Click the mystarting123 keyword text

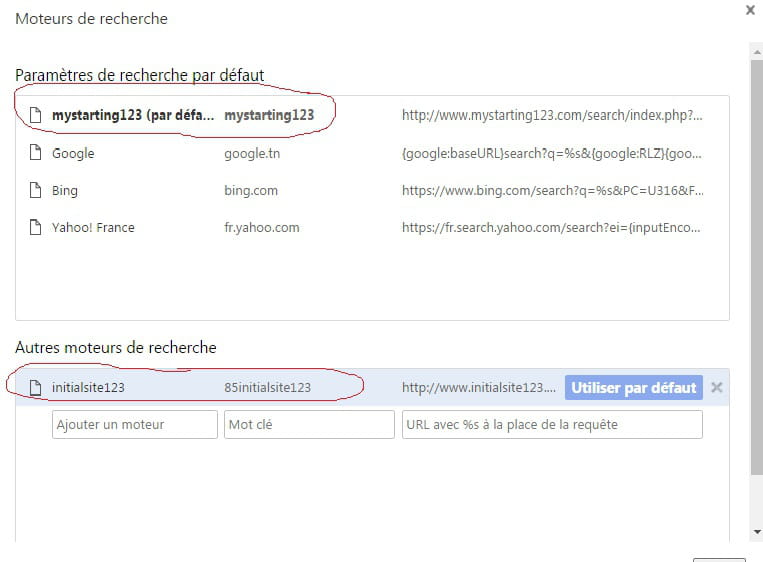[x=269, y=115]
